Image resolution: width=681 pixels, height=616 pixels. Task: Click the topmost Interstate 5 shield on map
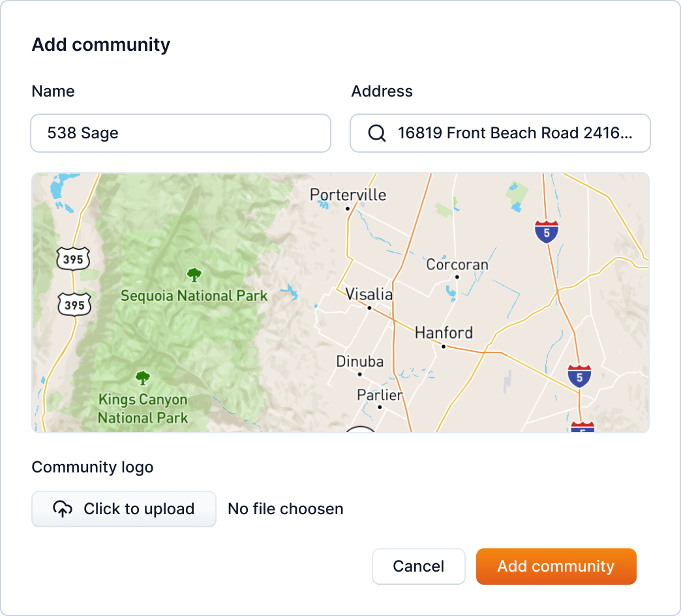[546, 232]
